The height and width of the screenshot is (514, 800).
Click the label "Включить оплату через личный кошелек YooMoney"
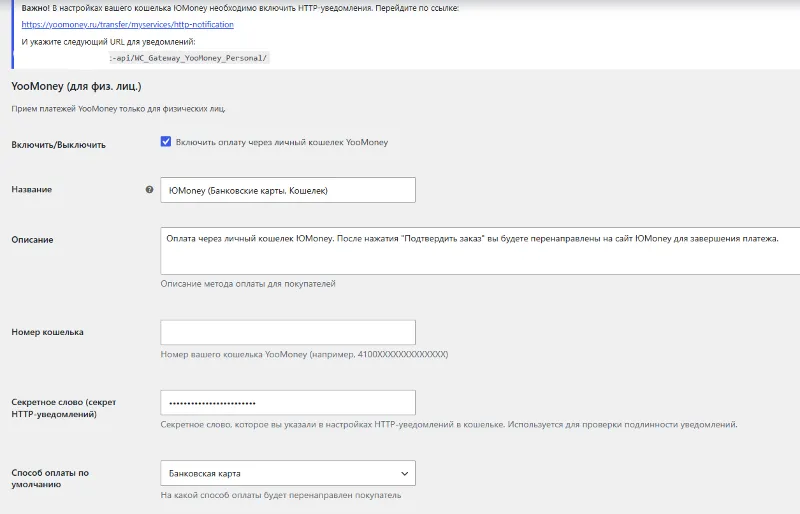282,142
